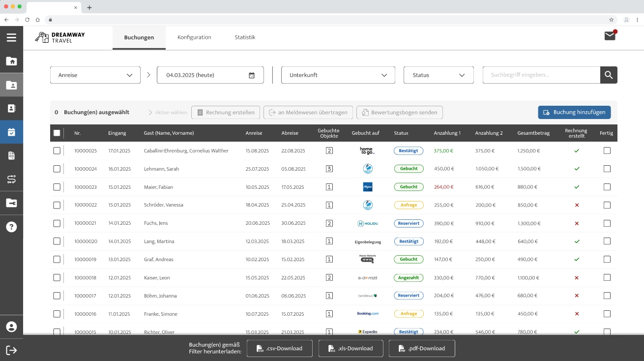Image resolution: width=644 pixels, height=361 pixels.
Task: Click the Buchung hinzufügen button
Action: point(574,113)
